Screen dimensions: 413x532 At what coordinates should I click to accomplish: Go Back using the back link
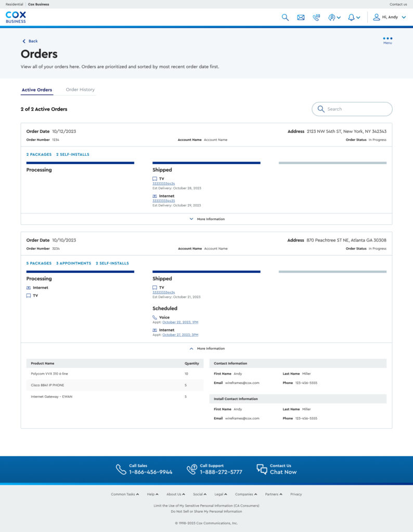(x=30, y=41)
